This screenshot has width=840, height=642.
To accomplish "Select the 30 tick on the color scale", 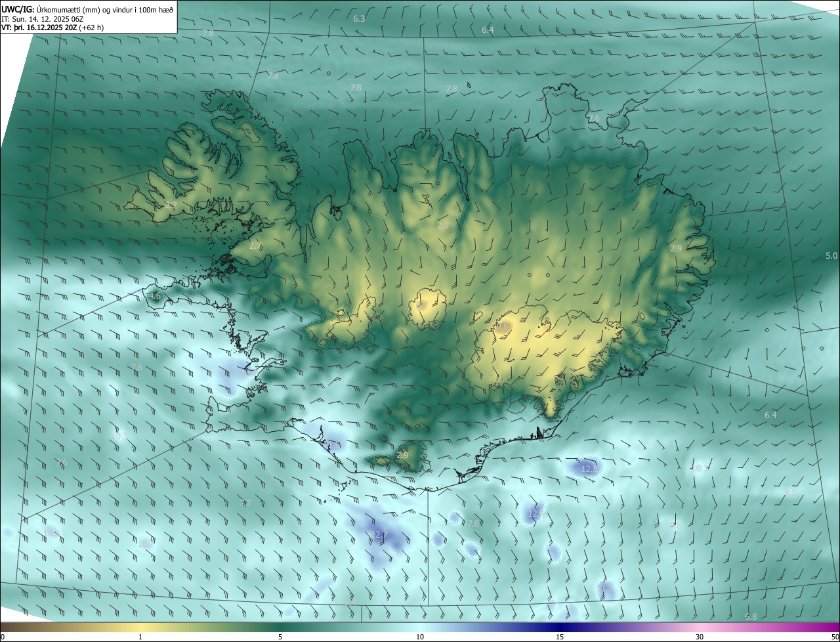I will (700, 637).
